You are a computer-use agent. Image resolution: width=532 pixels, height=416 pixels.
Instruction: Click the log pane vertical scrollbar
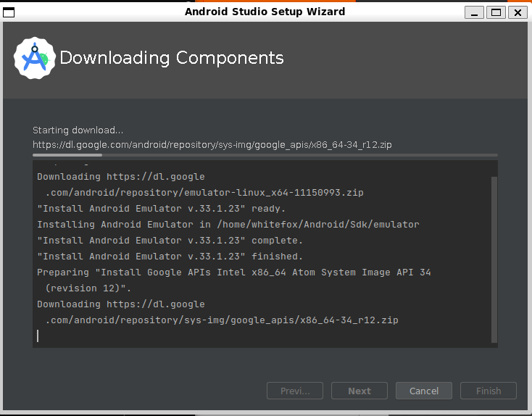coord(494,259)
